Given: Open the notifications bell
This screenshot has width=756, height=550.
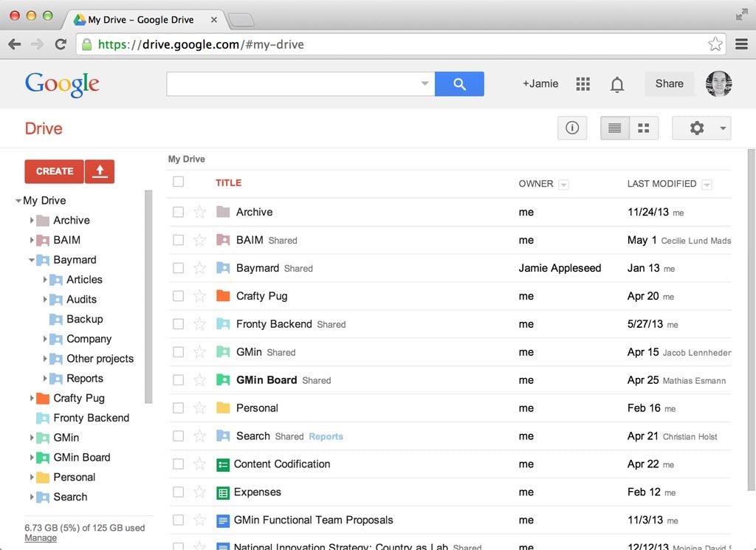Looking at the screenshot, I should coord(617,84).
